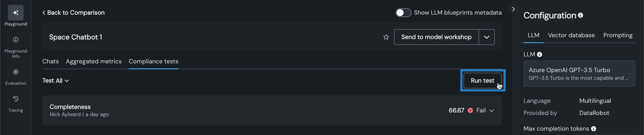Image resolution: width=644 pixels, height=135 pixels.
Task: Click the Send to model workshop button
Action: point(436,37)
